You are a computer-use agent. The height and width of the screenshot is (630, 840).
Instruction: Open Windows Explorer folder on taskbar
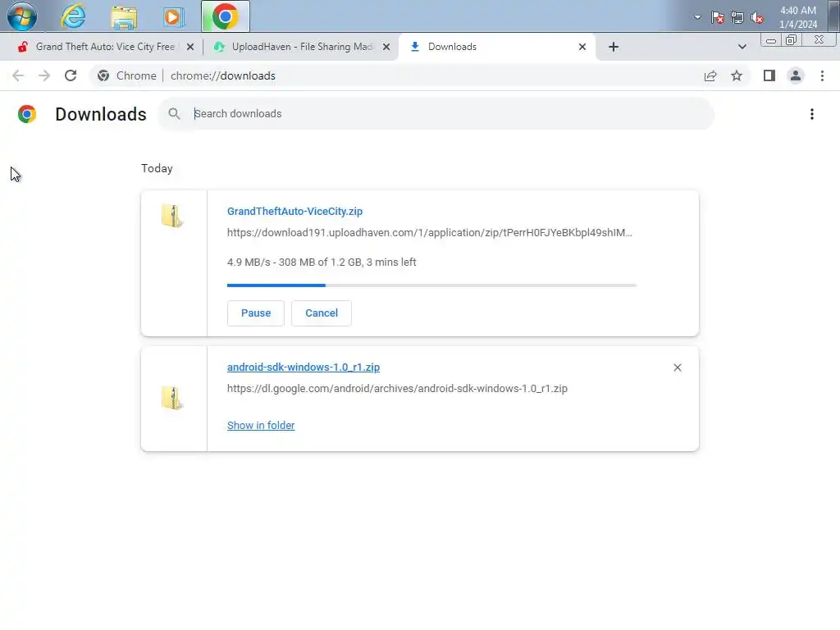(124, 16)
